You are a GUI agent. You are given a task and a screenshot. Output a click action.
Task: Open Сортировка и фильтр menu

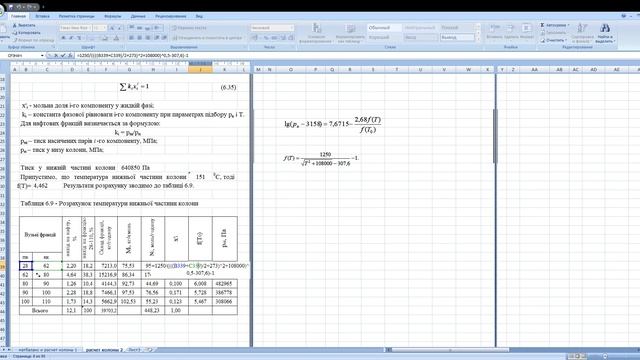(x=582, y=33)
